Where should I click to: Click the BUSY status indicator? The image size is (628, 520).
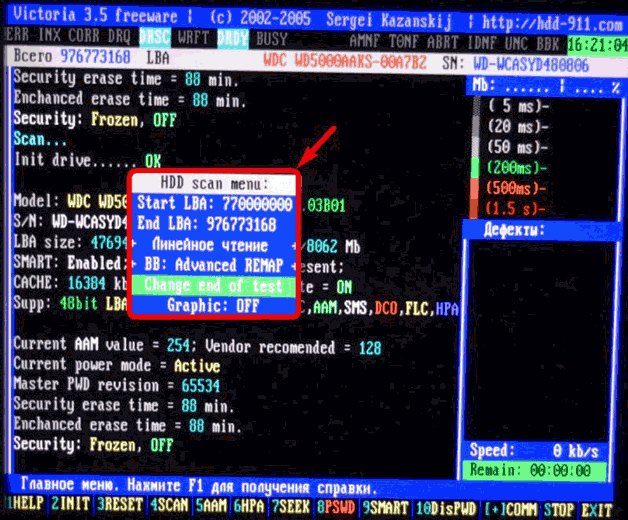(x=272, y=39)
